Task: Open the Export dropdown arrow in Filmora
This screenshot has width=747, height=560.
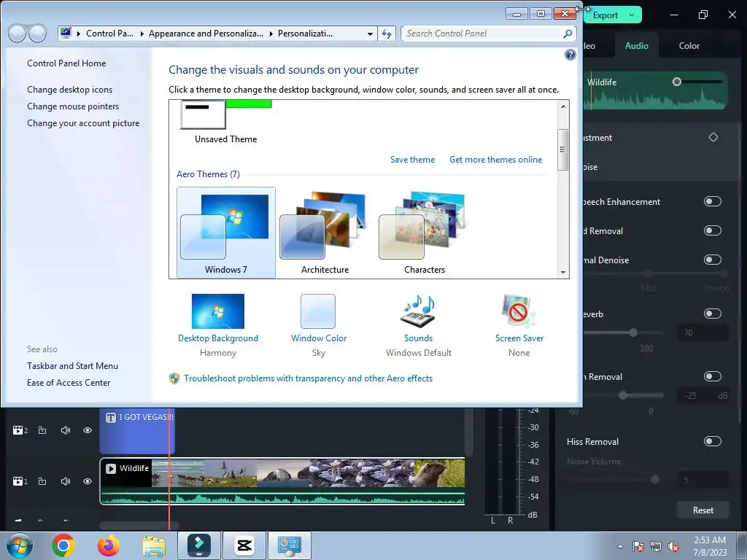Action: coord(632,15)
